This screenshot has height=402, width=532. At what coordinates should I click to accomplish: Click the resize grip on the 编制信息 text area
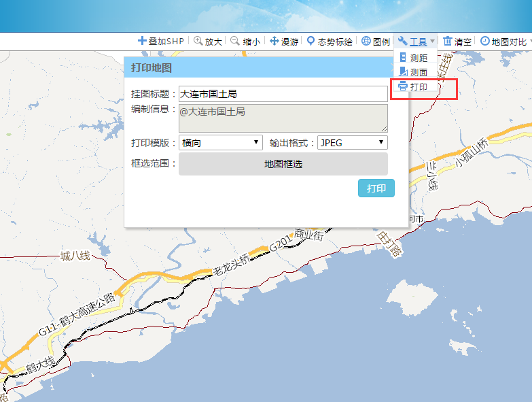[384, 129]
